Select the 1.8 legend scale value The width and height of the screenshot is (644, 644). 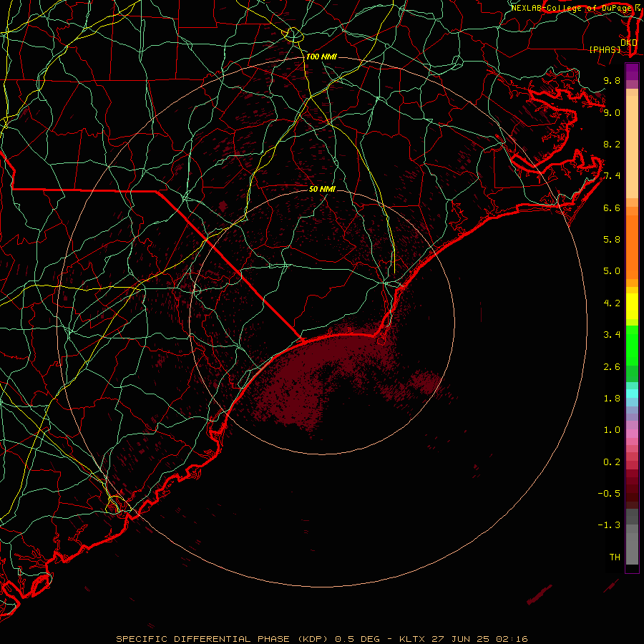click(x=612, y=399)
